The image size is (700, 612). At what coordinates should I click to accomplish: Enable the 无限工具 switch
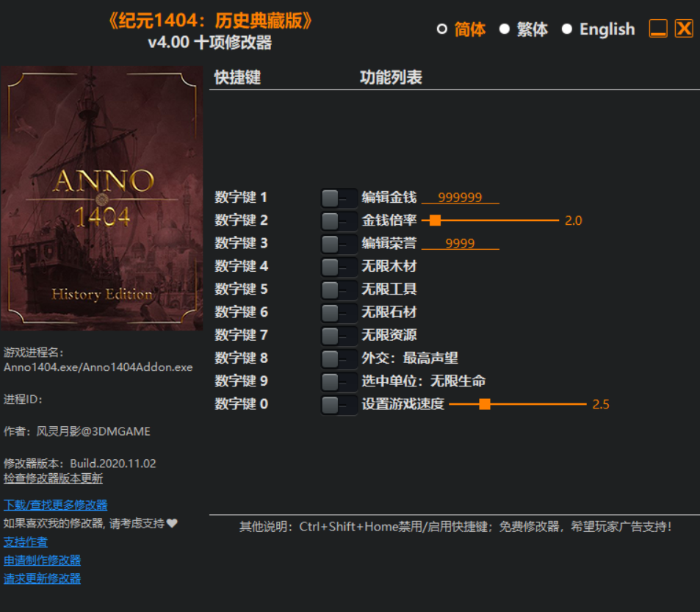pyautogui.click(x=339, y=290)
